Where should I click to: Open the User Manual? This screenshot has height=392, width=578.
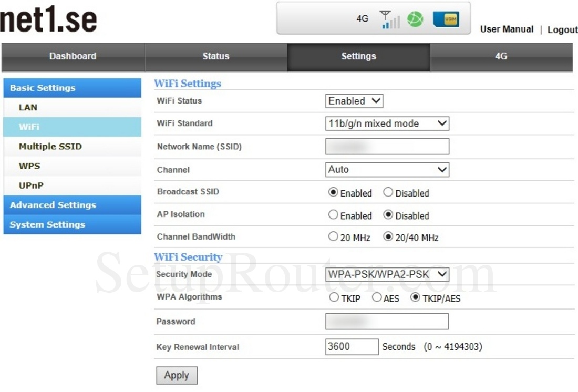(506, 29)
